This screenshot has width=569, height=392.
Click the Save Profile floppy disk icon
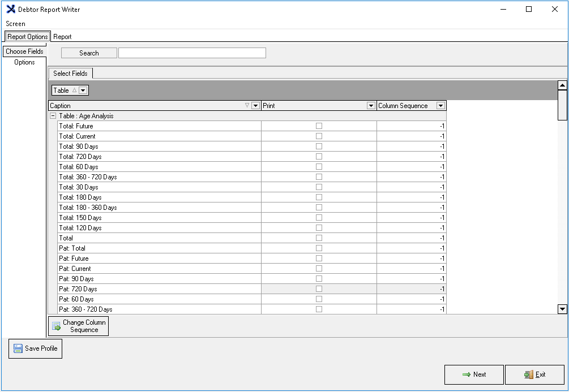click(18, 348)
